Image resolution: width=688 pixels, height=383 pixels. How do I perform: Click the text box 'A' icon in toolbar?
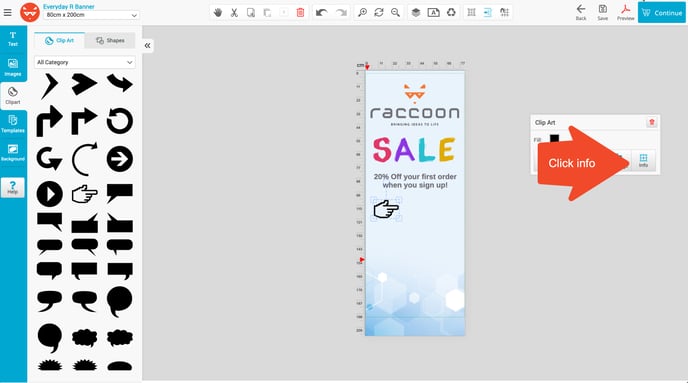(x=434, y=12)
